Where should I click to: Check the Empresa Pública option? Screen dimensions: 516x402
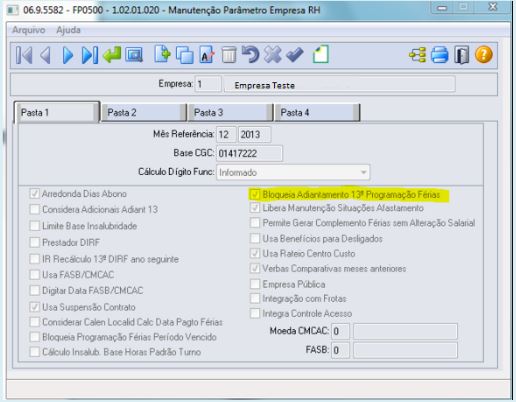(255, 284)
